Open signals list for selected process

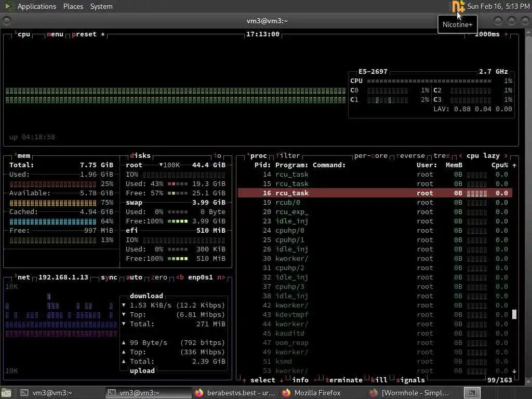(410, 380)
